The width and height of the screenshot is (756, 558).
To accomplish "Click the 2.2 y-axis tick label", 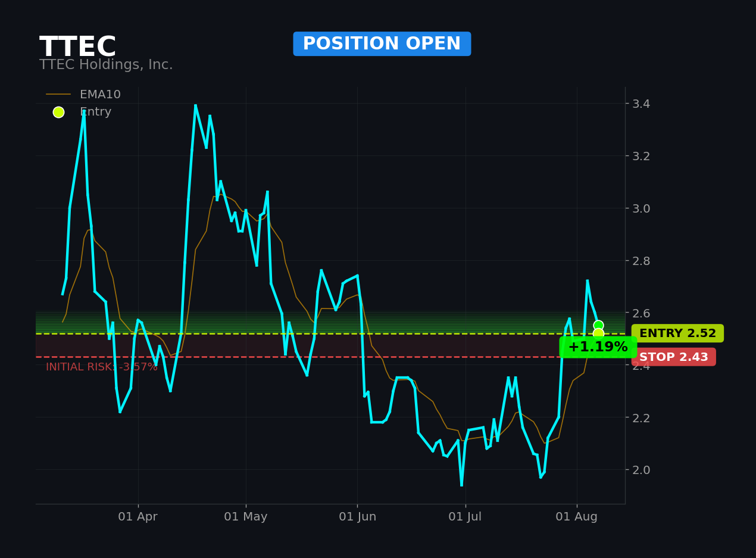I will tap(641, 417).
